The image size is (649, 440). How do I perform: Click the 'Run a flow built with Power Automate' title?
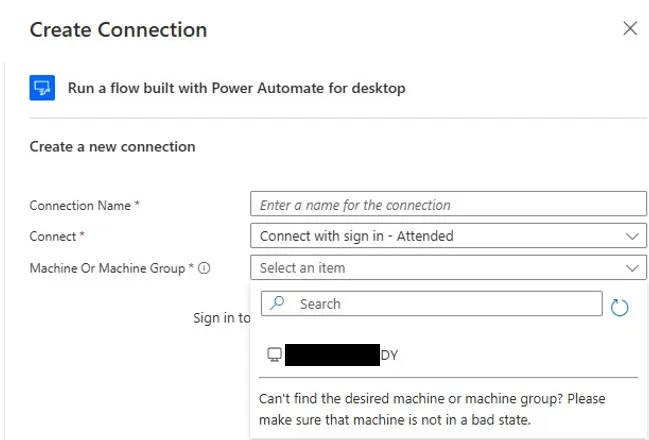point(237,88)
